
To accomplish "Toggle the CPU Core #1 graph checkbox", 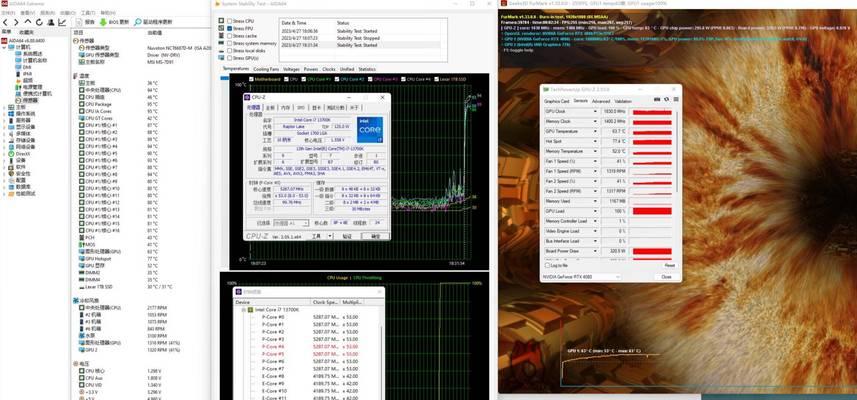I will 304,79.
